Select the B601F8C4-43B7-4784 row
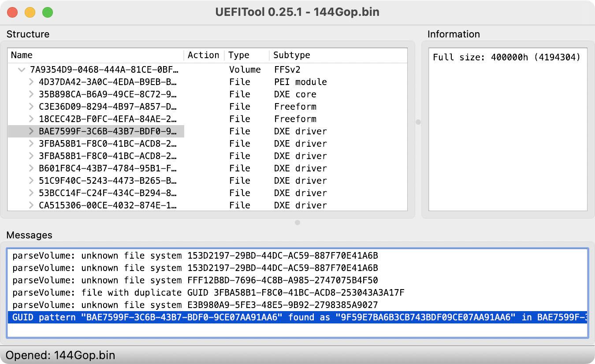595x364 pixels. [208, 168]
